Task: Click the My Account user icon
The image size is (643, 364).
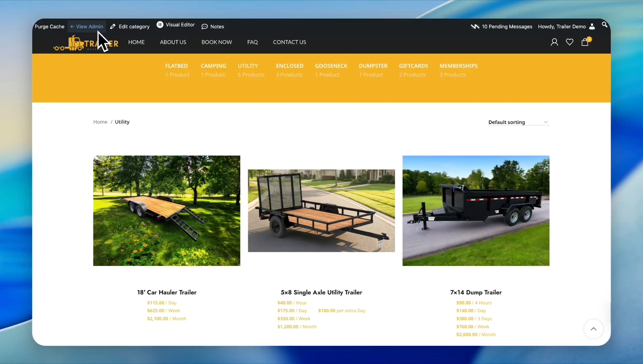Action: click(554, 42)
